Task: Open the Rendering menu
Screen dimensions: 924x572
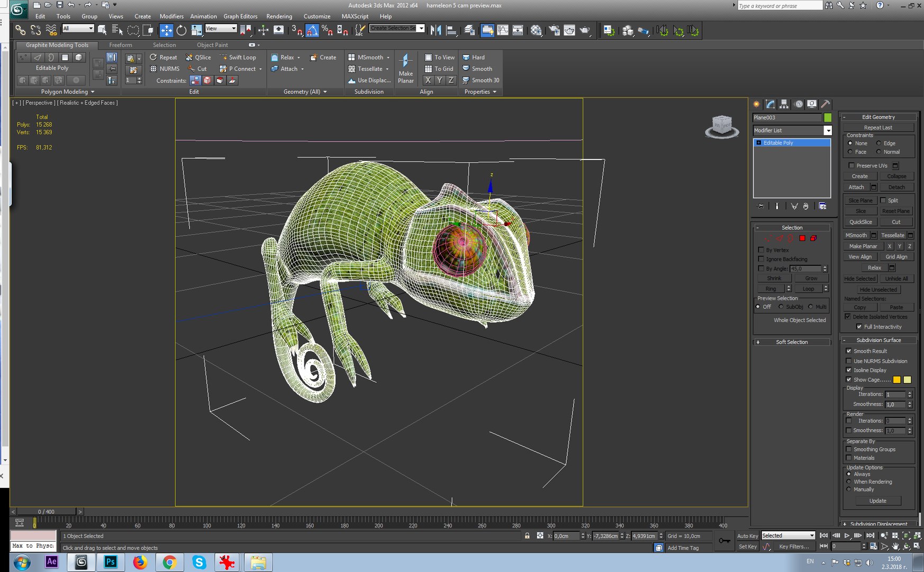Action: pos(279,16)
